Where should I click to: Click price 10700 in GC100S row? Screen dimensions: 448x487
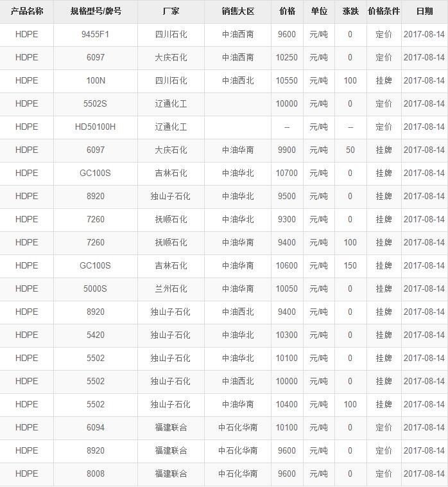pyautogui.click(x=287, y=173)
